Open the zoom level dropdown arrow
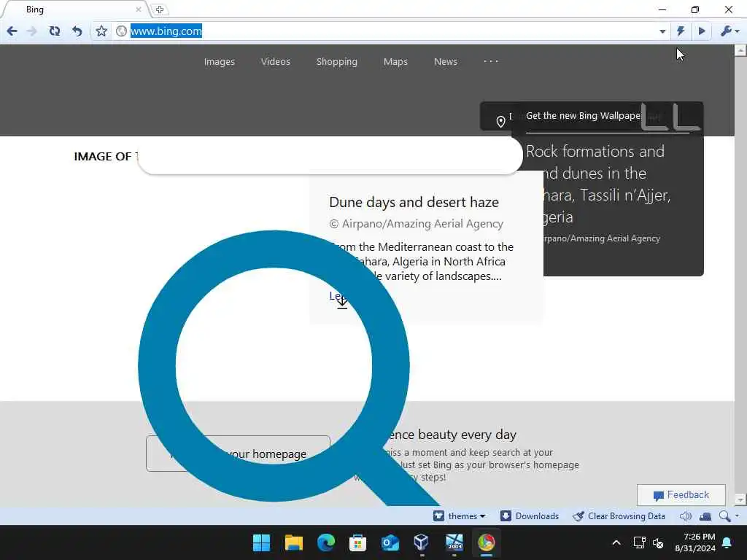This screenshot has height=560, width=747. coord(737,516)
